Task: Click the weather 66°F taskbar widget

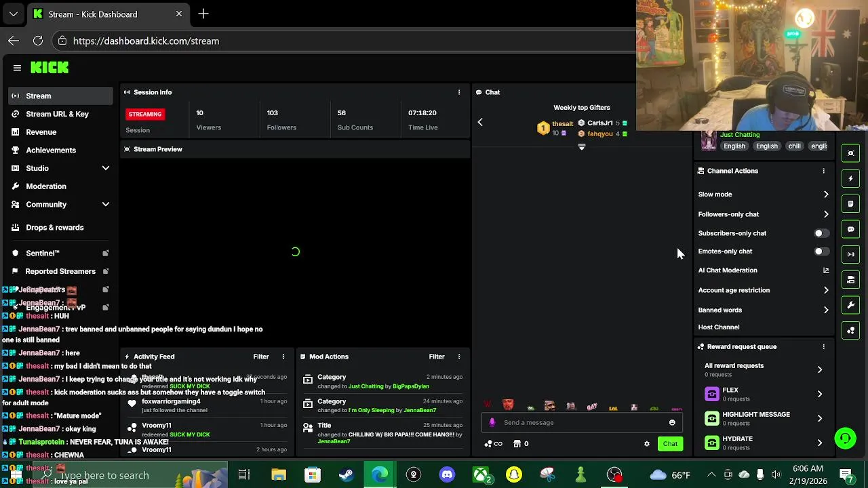Action: click(670, 474)
